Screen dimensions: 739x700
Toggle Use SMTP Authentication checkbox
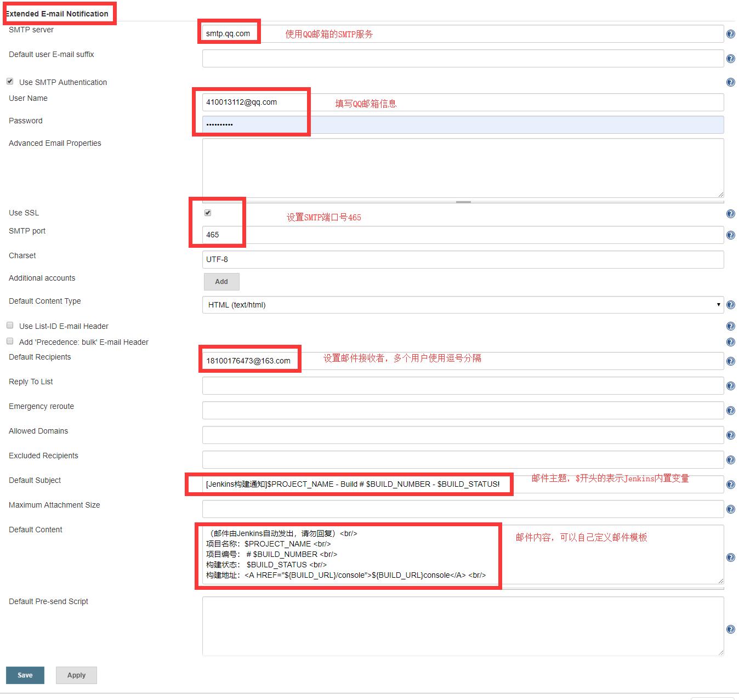(10, 81)
